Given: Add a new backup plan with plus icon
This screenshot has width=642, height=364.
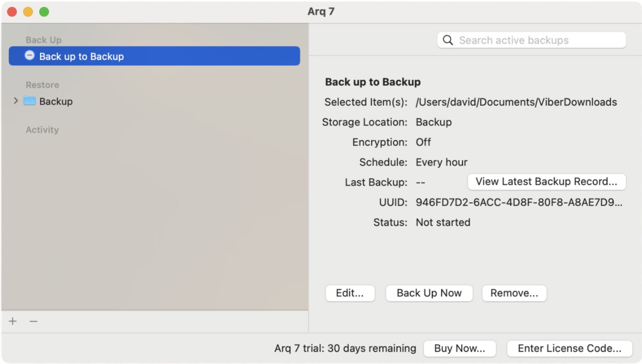Looking at the screenshot, I should pyautogui.click(x=13, y=321).
